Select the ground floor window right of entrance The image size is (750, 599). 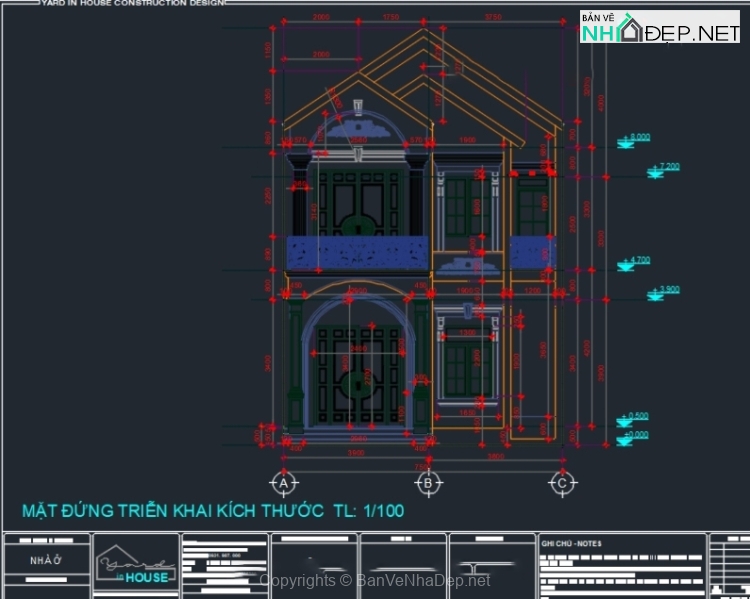468,368
